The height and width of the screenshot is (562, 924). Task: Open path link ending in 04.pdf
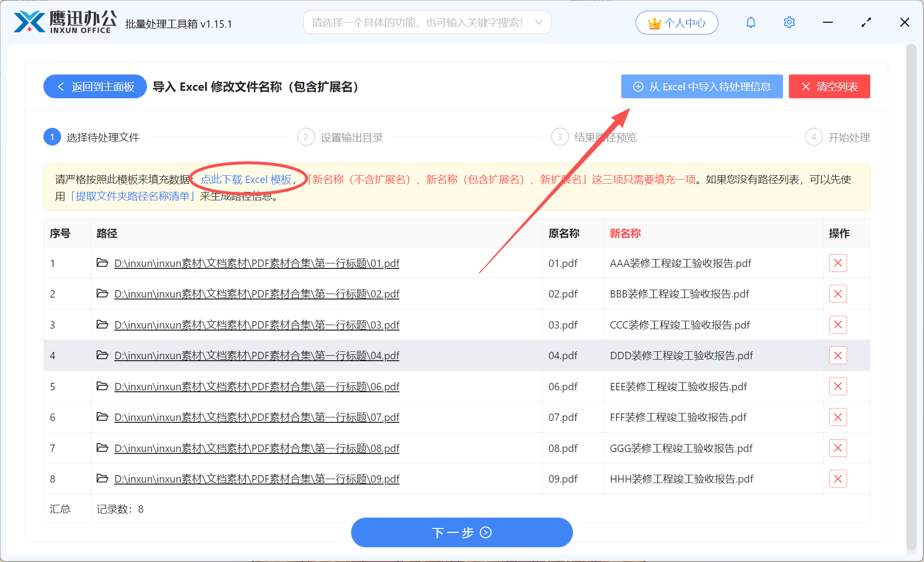click(257, 356)
